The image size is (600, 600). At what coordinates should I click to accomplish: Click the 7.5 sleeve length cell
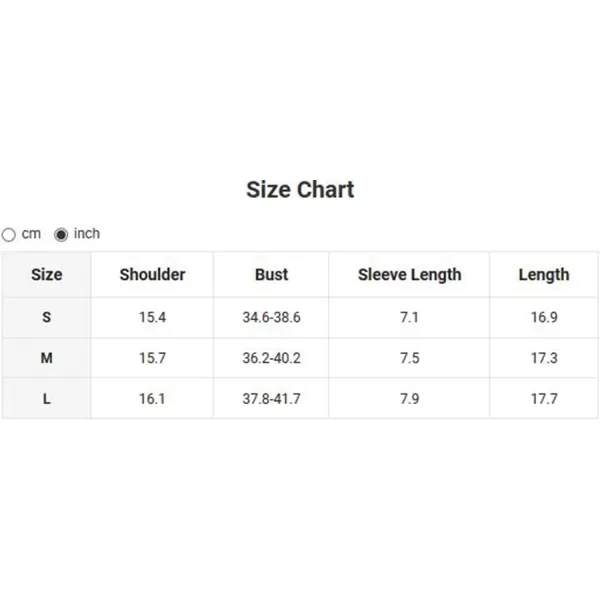coord(409,358)
